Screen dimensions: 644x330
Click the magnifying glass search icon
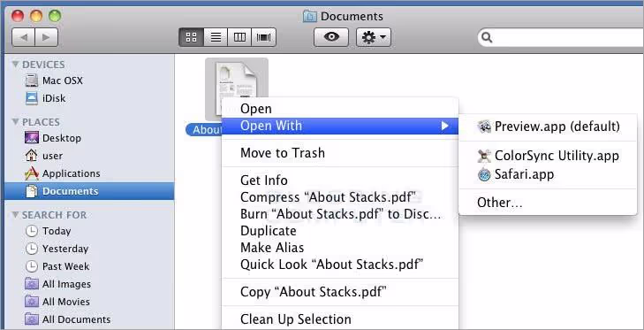[487, 38]
